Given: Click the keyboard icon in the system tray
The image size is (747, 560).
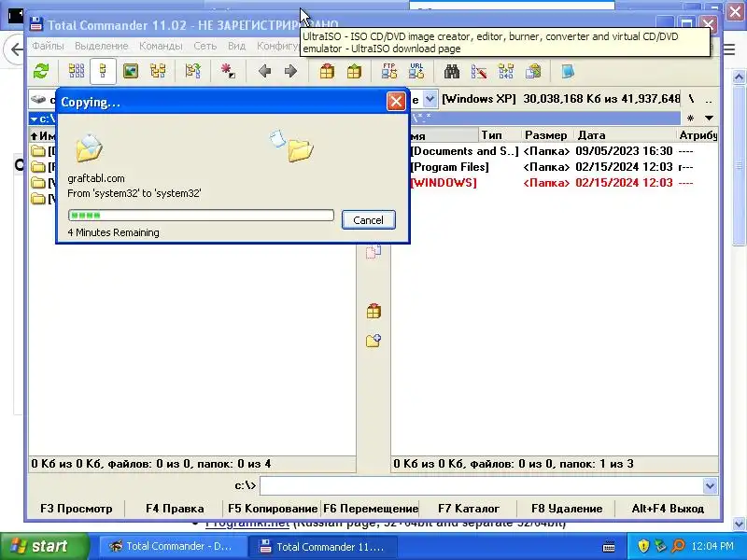Looking at the screenshot, I should 609,546.
